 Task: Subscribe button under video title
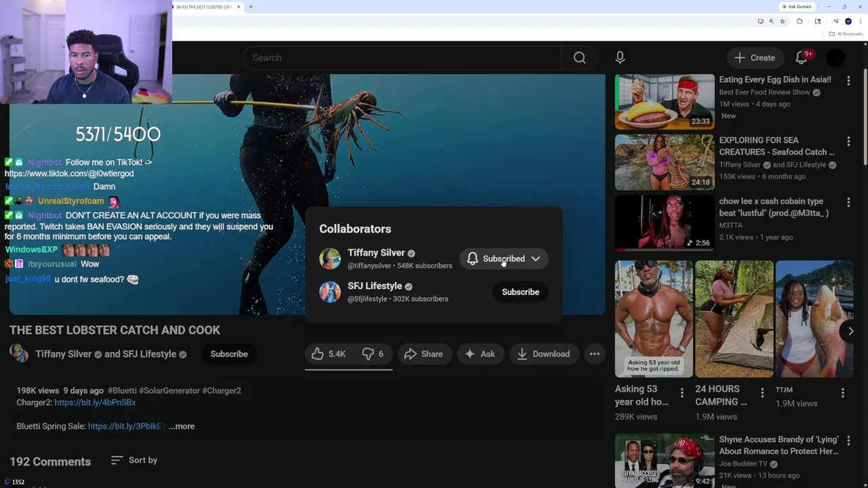click(x=229, y=354)
